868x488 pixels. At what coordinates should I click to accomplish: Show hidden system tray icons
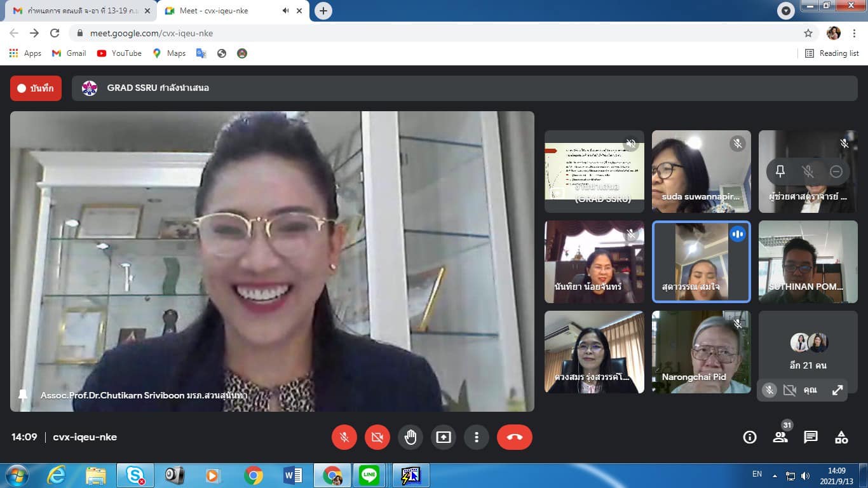click(775, 475)
